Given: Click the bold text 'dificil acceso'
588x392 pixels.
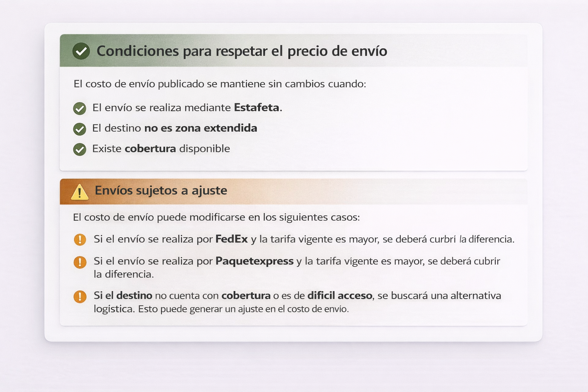Looking at the screenshot, I should coord(340,296).
